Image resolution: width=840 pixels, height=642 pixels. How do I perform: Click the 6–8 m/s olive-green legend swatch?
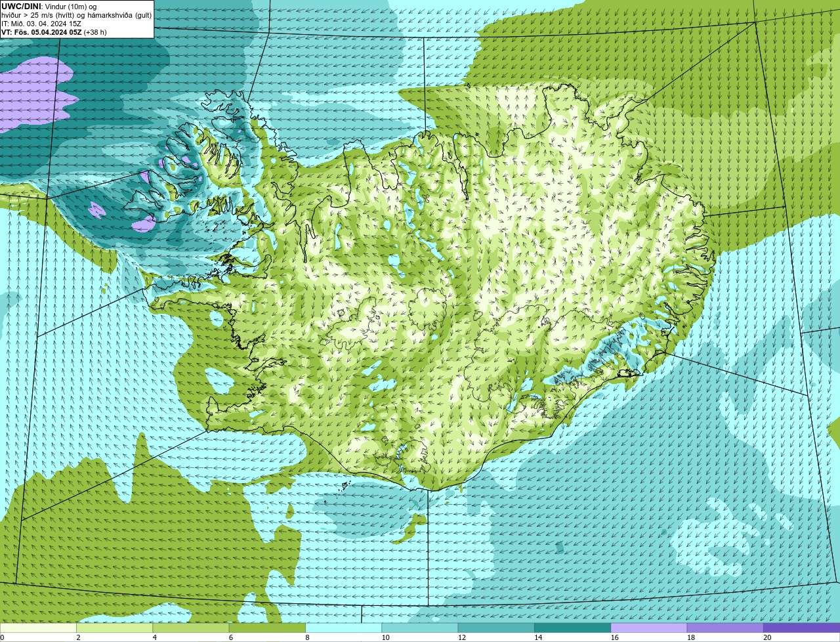click(268, 628)
